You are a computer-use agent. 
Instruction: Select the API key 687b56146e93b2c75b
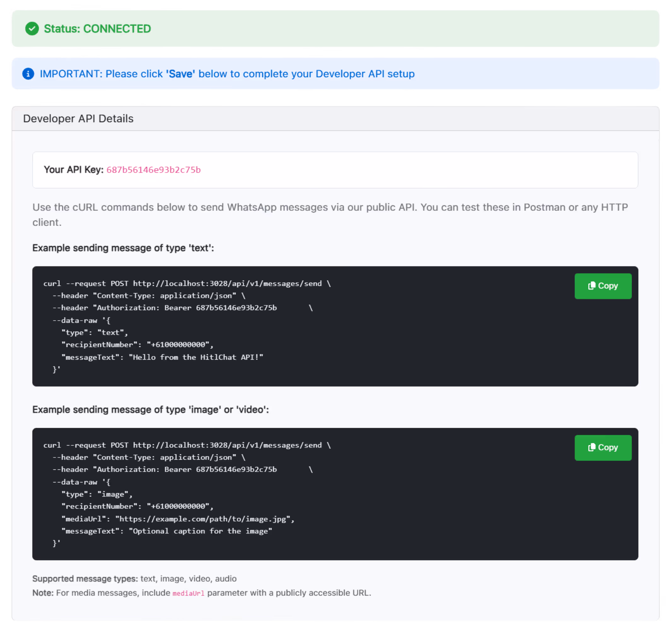(x=154, y=170)
